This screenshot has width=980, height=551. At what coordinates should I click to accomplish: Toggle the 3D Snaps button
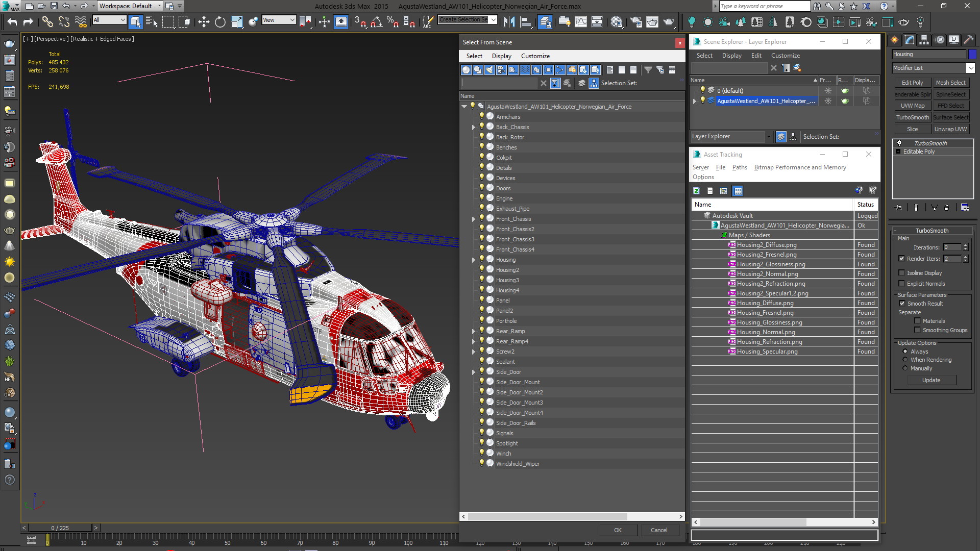(x=360, y=21)
